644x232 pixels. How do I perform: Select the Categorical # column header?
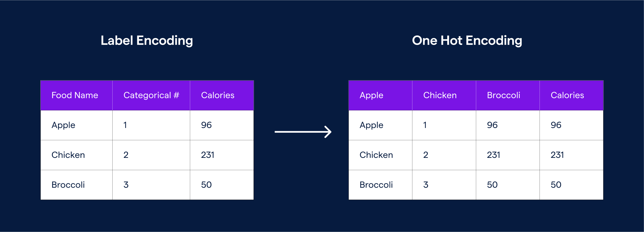[x=151, y=95]
